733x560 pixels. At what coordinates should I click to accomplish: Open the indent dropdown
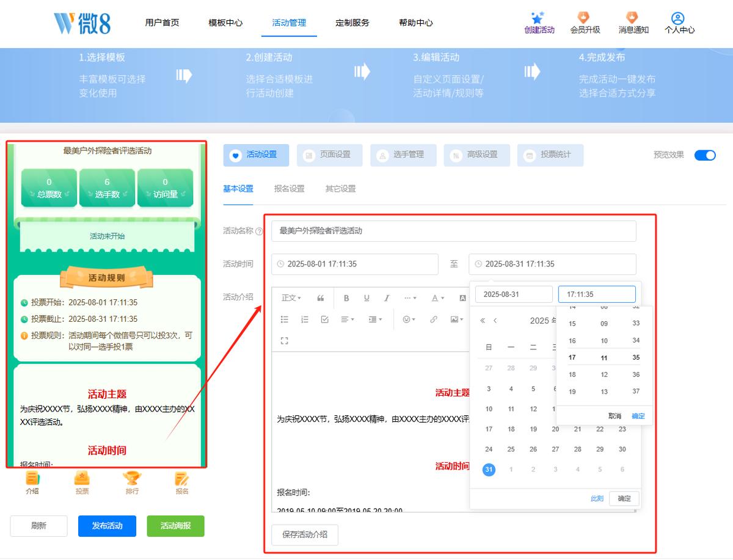click(376, 319)
